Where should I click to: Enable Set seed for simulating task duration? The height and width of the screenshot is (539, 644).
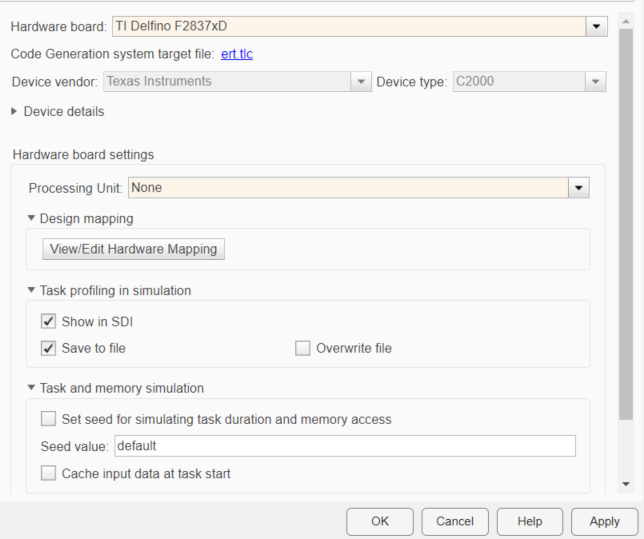(49, 419)
